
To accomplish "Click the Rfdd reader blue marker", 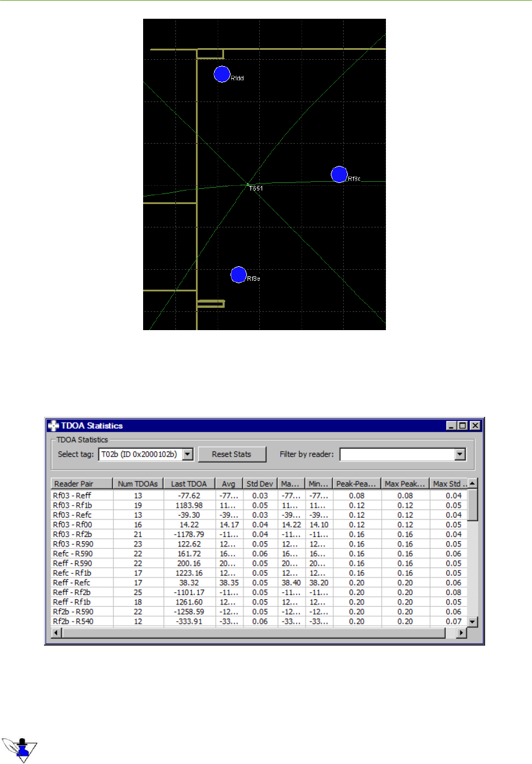I will (x=221, y=74).
